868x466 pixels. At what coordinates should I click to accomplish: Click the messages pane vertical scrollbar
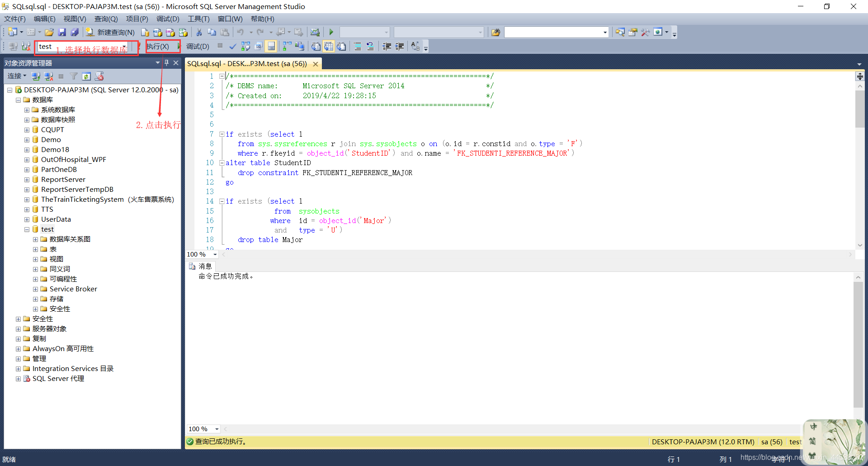(x=858, y=345)
